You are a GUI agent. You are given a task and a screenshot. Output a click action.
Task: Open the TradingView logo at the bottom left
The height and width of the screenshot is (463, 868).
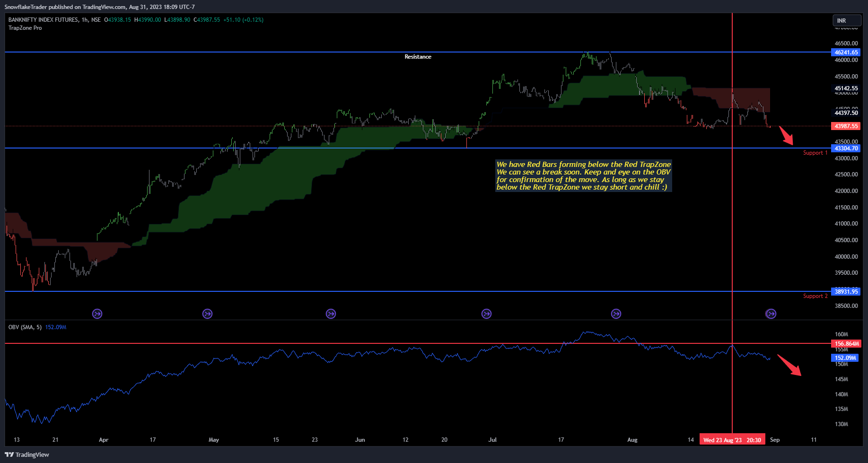coord(27,454)
